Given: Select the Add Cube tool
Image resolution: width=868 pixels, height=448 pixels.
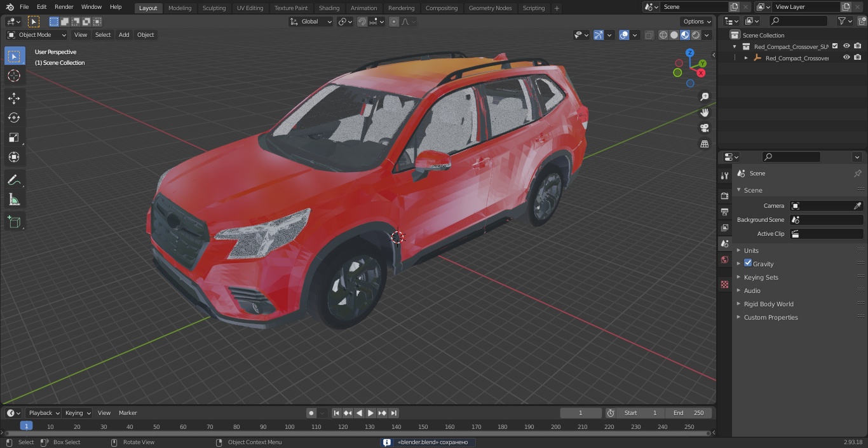Looking at the screenshot, I should [14, 222].
